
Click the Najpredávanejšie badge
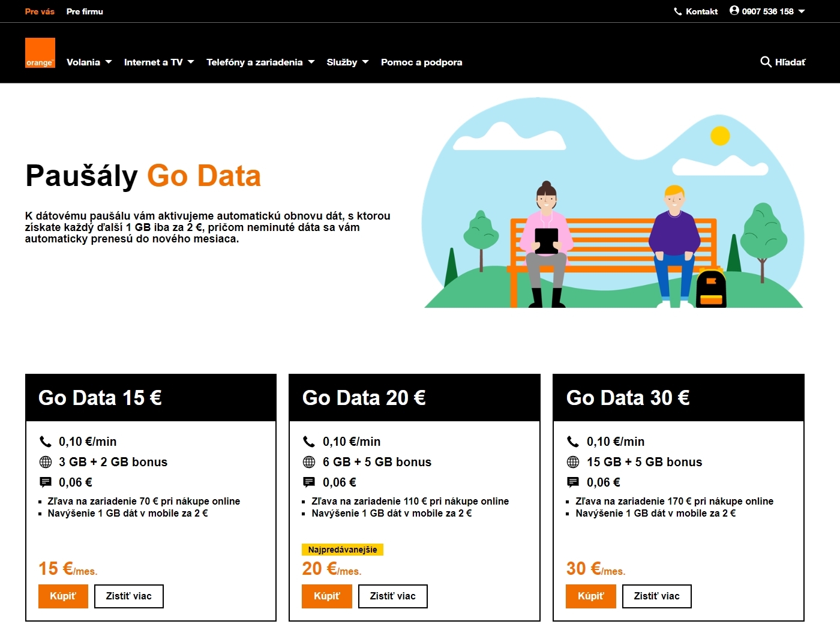(x=343, y=550)
